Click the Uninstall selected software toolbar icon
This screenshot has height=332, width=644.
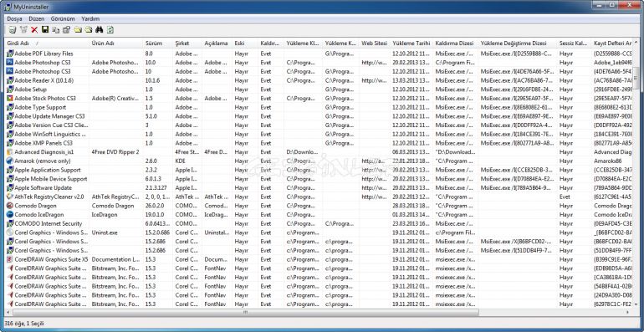click(13, 29)
